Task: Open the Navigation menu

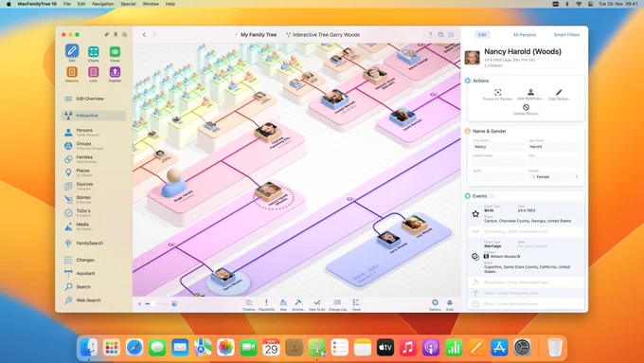Action: 102,4
